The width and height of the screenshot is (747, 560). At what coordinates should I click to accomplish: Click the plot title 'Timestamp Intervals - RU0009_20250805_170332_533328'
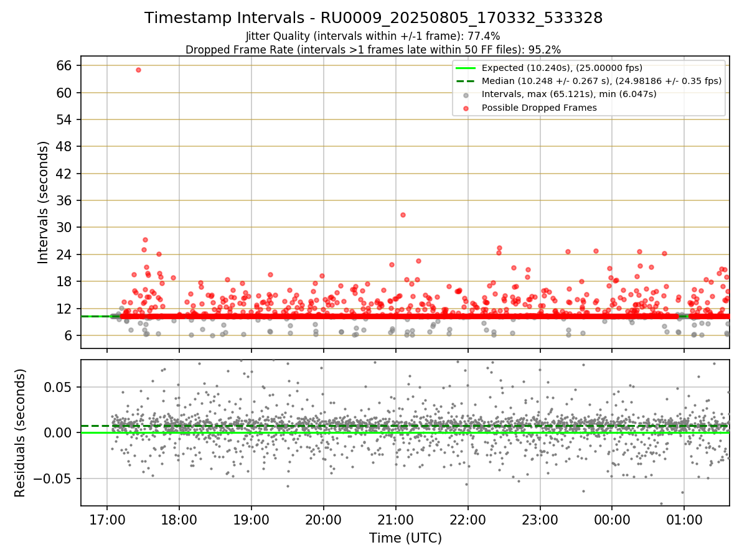pyautogui.click(x=374, y=18)
